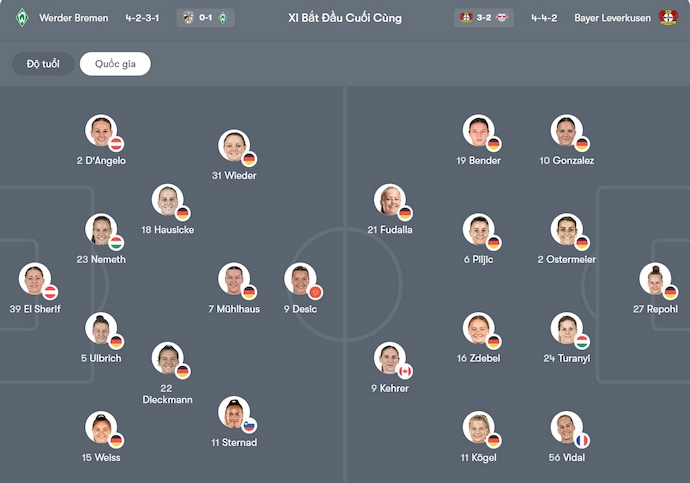The height and width of the screenshot is (483, 690).
Task: Open the 0-1 previous match result
Action: coord(205,18)
